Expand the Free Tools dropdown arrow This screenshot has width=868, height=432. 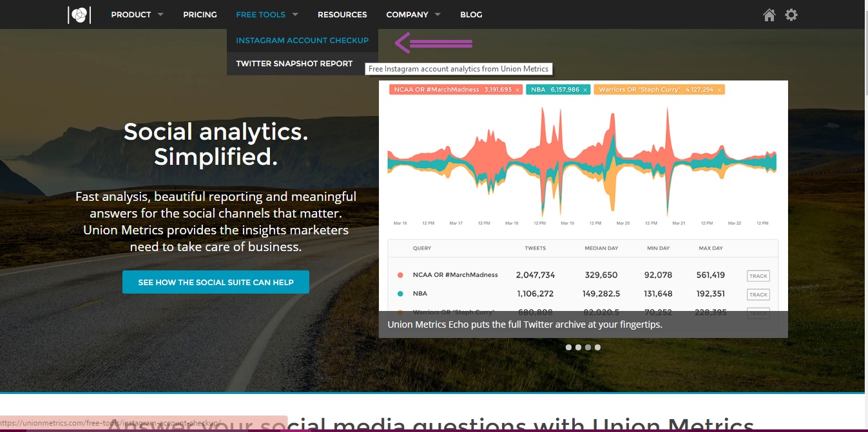(295, 15)
